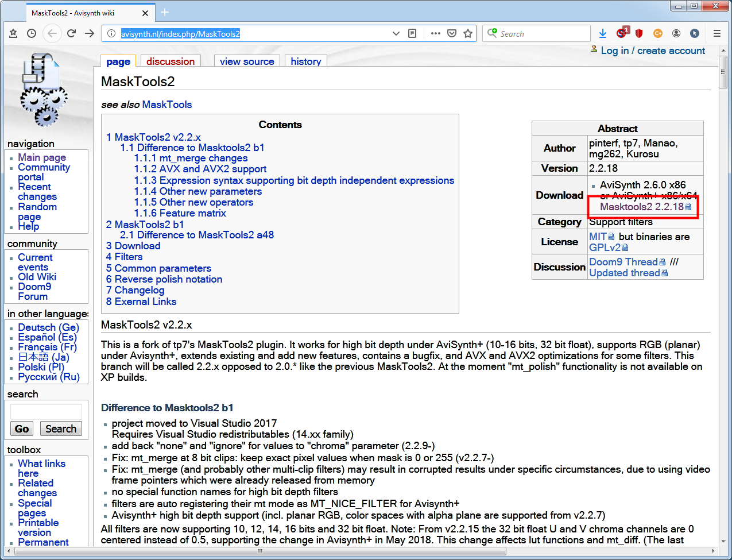Open the dark blue cursor extension icon
Viewport: 732px width, 560px height.
(x=695, y=33)
